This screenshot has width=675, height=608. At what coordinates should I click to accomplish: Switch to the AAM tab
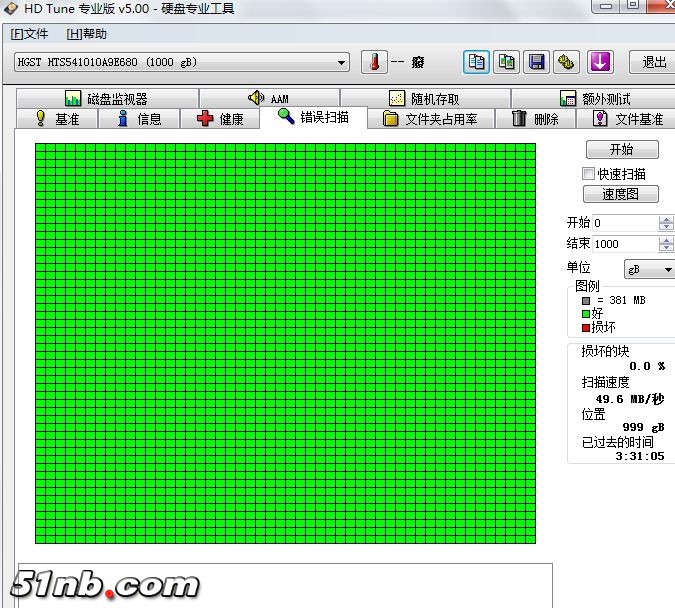(x=269, y=99)
